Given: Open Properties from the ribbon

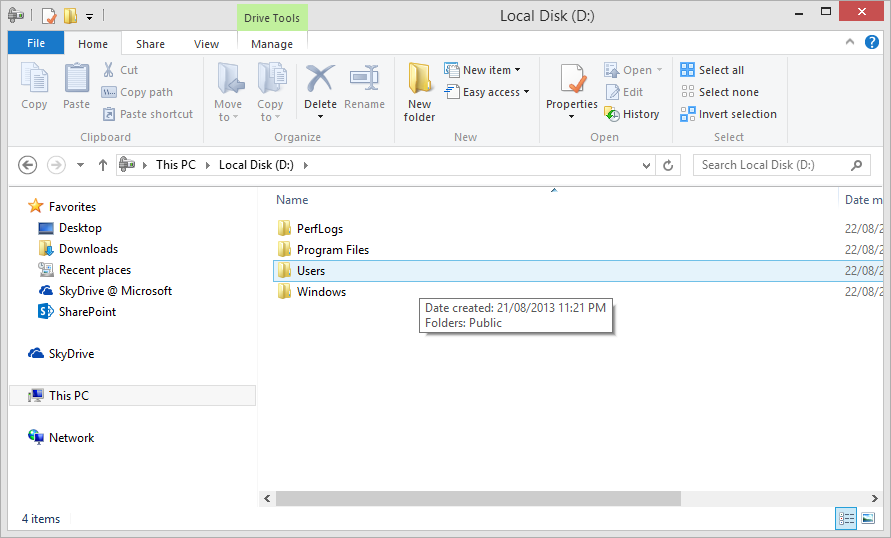Looking at the screenshot, I should 572,90.
